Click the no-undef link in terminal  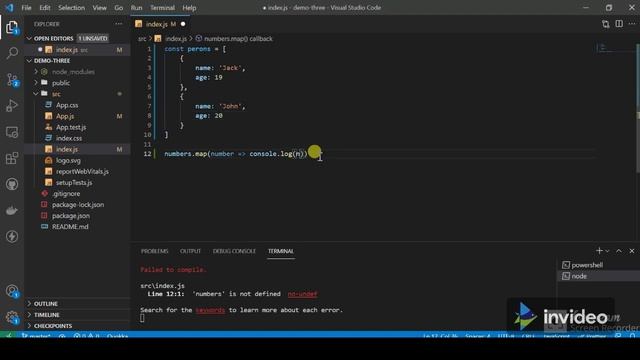point(302,294)
